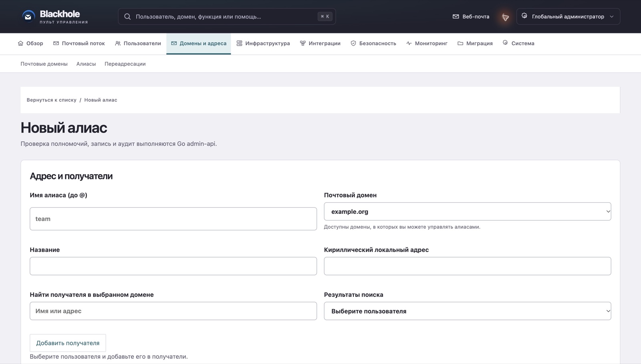The height and width of the screenshot is (364, 641).
Task: Focus the global search field
Action: (227, 16)
